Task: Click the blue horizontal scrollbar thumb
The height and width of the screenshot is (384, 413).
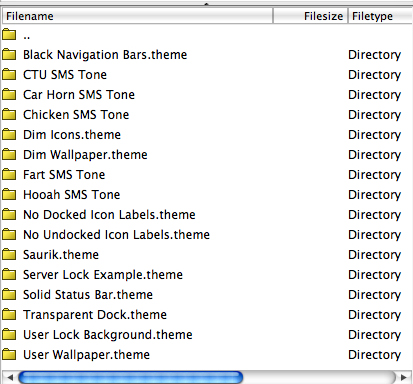Action: [131, 378]
